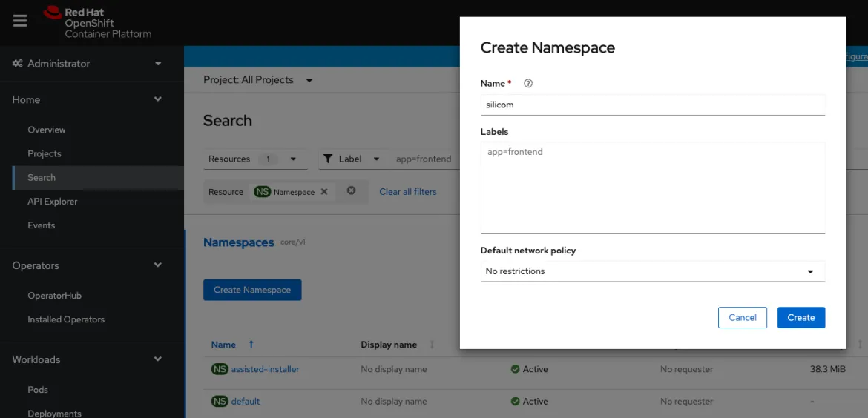Open Default network policy dropdown
Image resolution: width=868 pixels, height=418 pixels.
pos(652,271)
